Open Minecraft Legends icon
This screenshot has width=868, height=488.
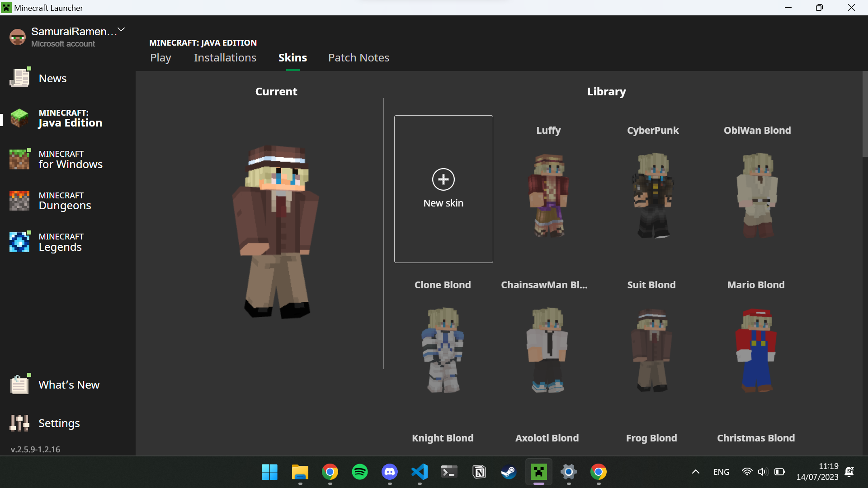click(20, 242)
